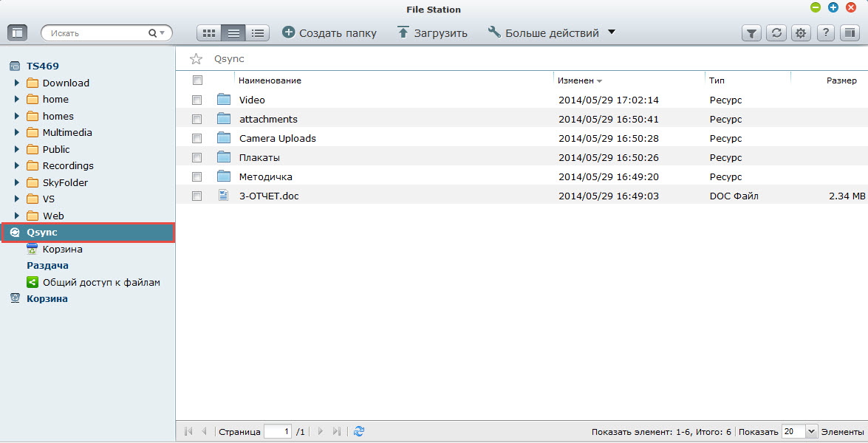Click the Qsync Корзина recycle bin icon

click(x=32, y=249)
